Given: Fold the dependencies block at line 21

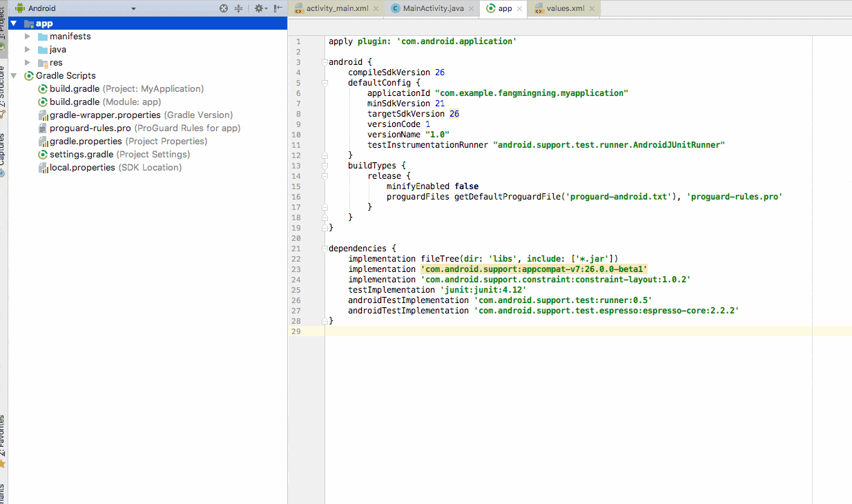Looking at the screenshot, I should [x=325, y=249].
